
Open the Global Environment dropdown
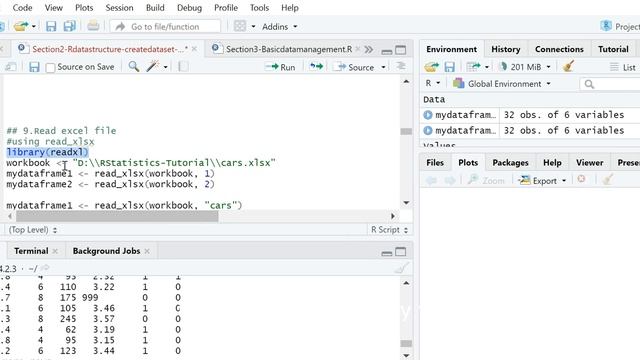(x=502, y=84)
